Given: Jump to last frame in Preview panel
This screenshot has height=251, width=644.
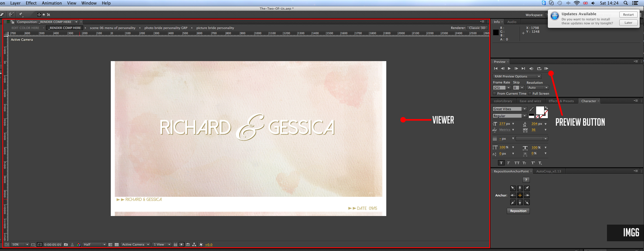Looking at the screenshot, I should click(x=523, y=69).
